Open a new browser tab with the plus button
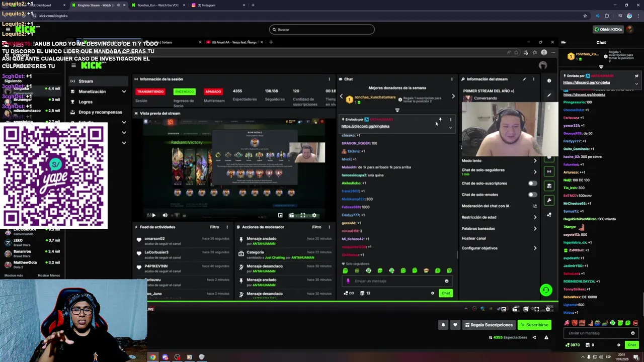 pyautogui.click(x=253, y=5)
